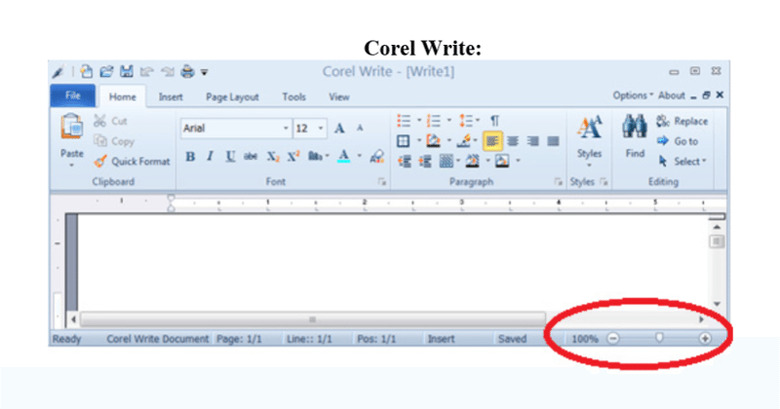
Task: Expand the Paste dropdown arrow
Action: pos(72,165)
